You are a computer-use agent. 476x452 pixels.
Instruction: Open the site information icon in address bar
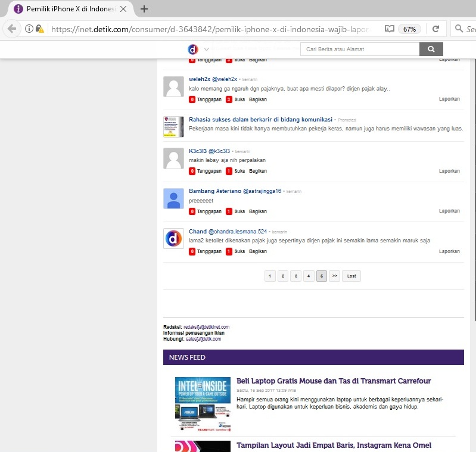coord(29,29)
